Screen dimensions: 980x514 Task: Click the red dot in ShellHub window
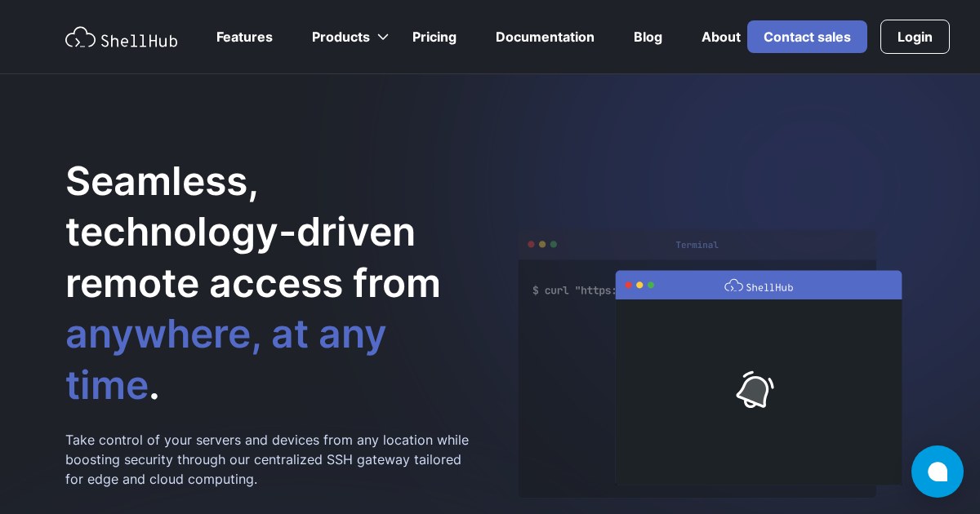(628, 285)
